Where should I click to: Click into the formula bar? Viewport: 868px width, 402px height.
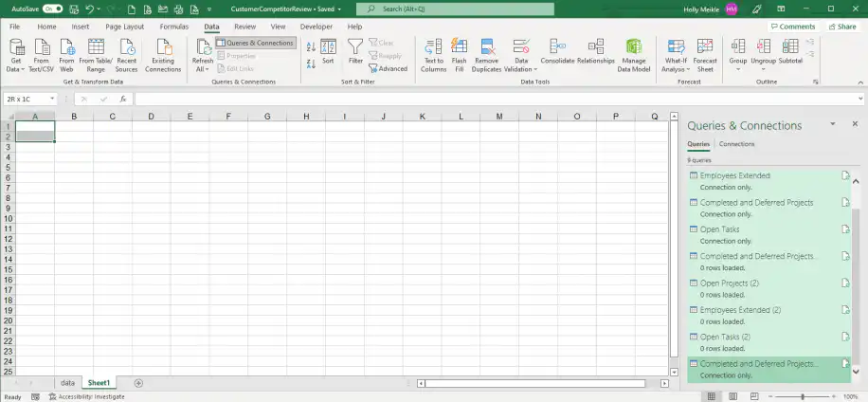496,100
